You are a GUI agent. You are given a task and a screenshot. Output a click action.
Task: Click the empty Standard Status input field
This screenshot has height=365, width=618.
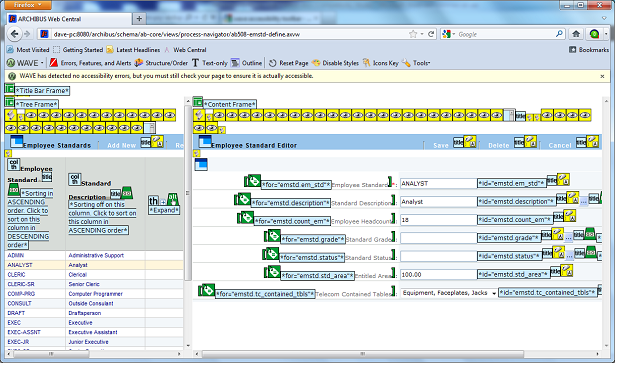438,256
